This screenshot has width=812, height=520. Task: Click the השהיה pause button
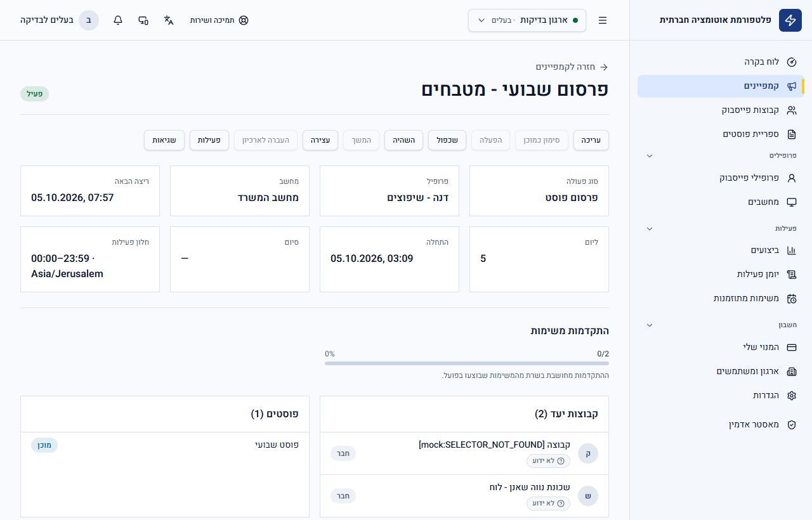pos(403,140)
